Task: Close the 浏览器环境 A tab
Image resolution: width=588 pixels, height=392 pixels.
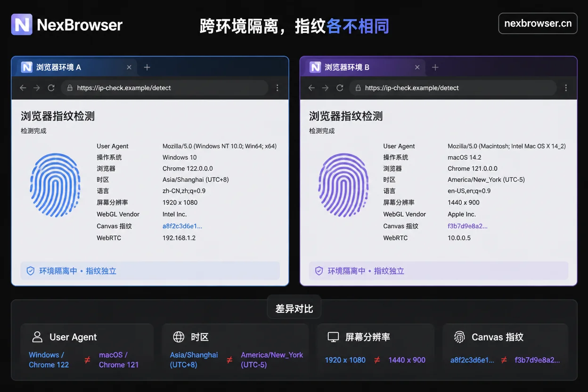Action: [x=129, y=67]
